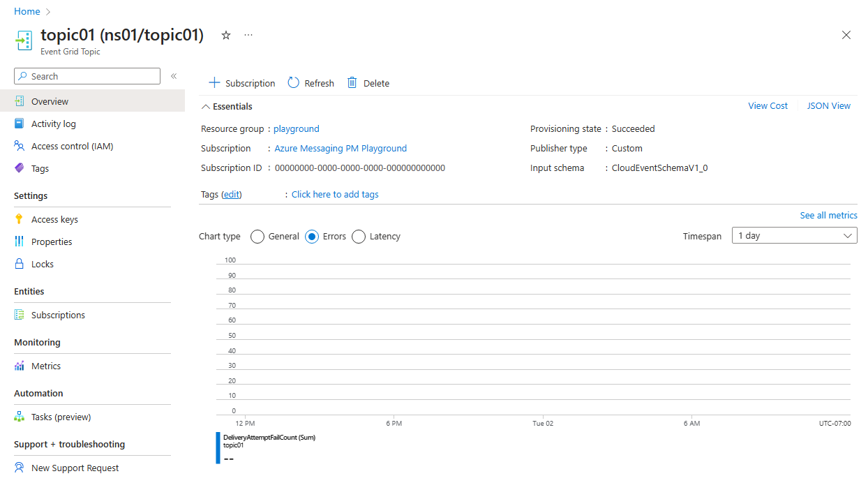Open the playground resource group

click(x=296, y=128)
